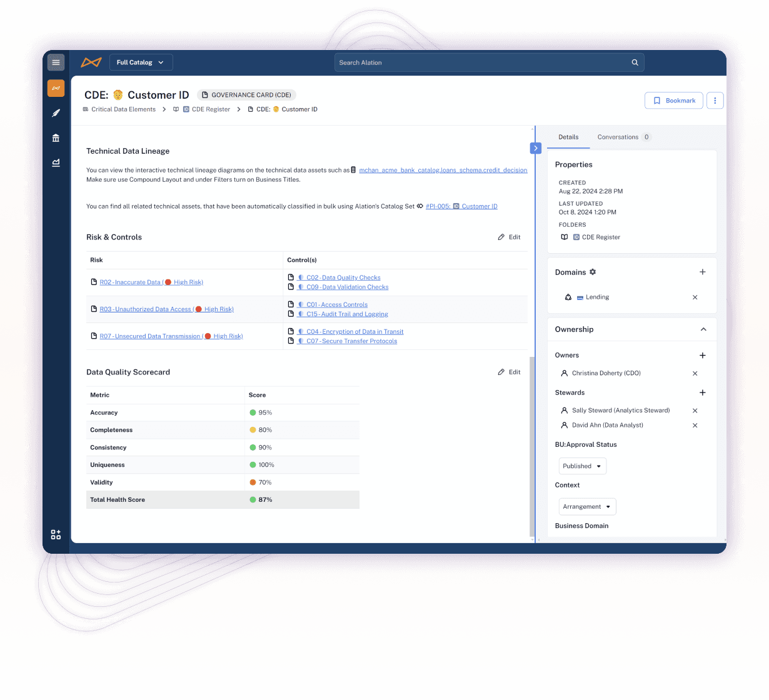Remove Christina Doherty from Owners
The width and height of the screenshot is (769, 700).
pyautogui.click(x=695, y=373)
